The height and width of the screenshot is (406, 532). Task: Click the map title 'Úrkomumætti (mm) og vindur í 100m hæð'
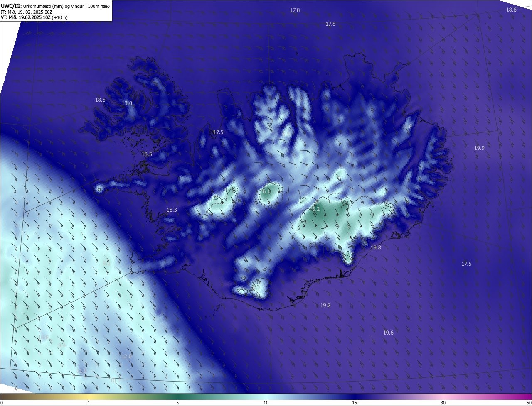[x=66, y=5]
